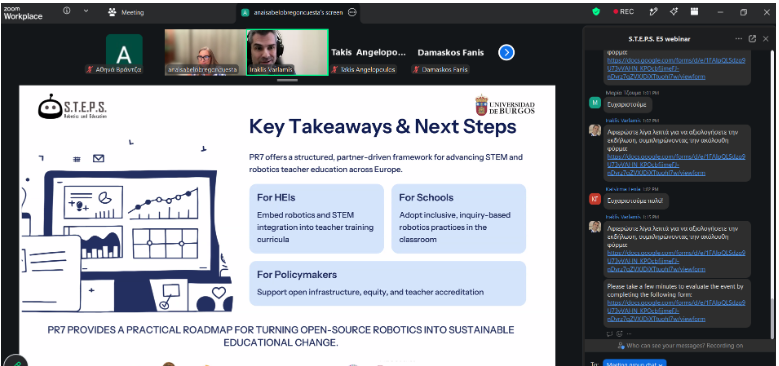This screenshot has height=366, width=779.
Task: Open chat panel more options ellipsis
Action: [739, 39]
